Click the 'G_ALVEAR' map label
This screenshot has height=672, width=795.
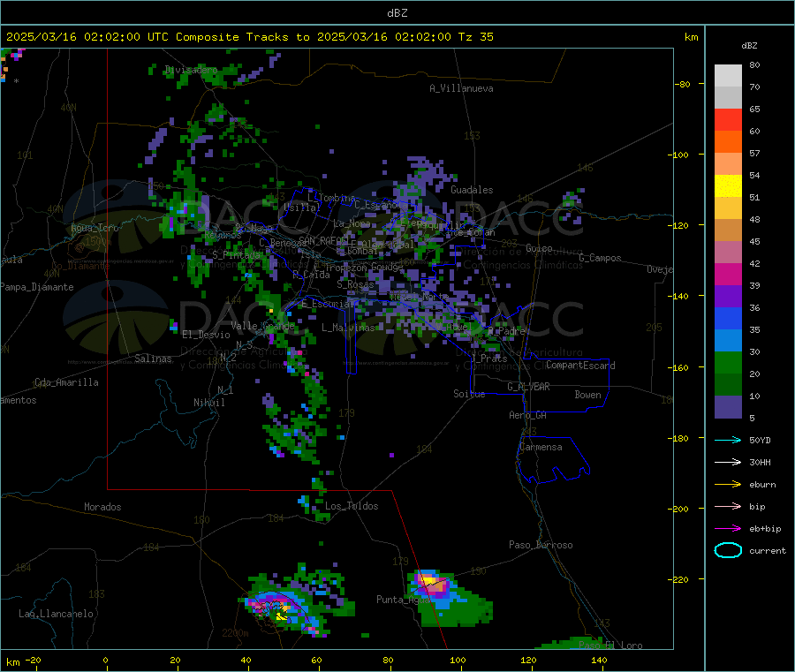528,387
